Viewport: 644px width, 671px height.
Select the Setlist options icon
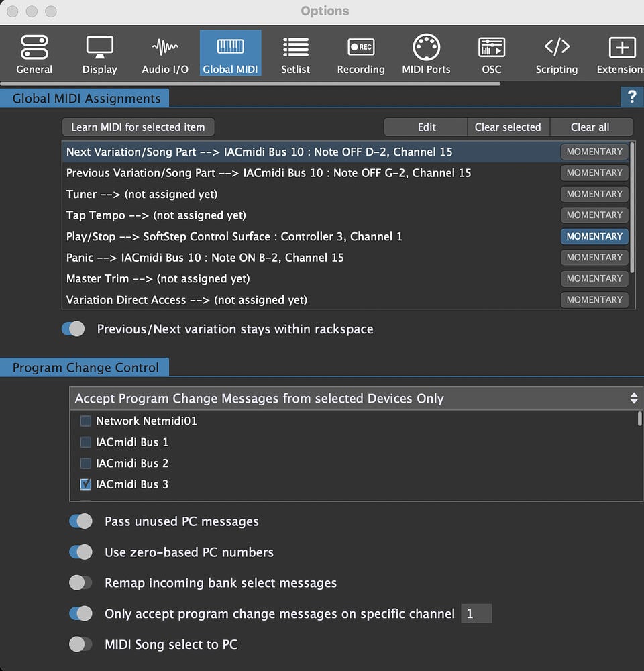(x=295, y=48)
